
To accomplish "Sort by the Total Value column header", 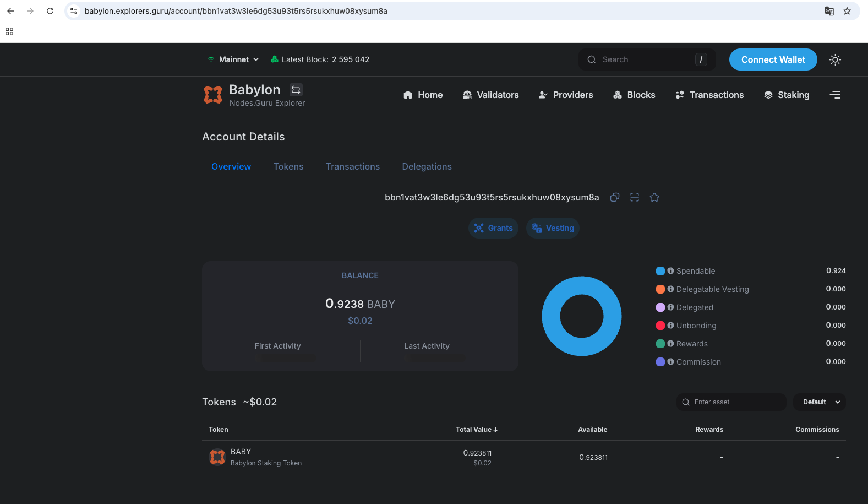I will click(x=477, y=430).
